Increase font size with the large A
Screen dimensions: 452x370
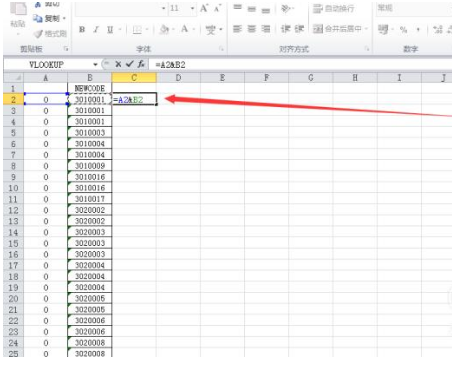pos(204,8)
